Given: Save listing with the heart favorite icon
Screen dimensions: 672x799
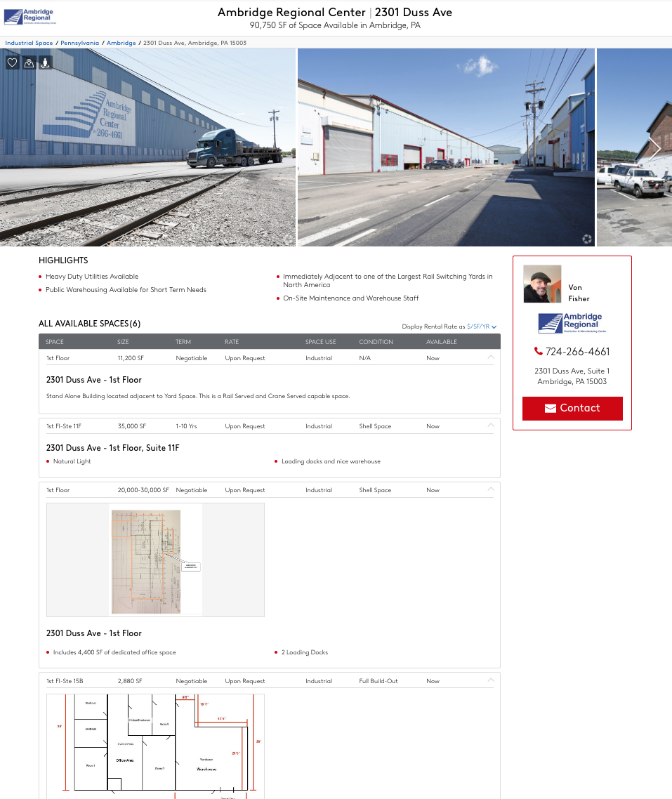Looking at the screenshot, I should [x=12, y=62].
